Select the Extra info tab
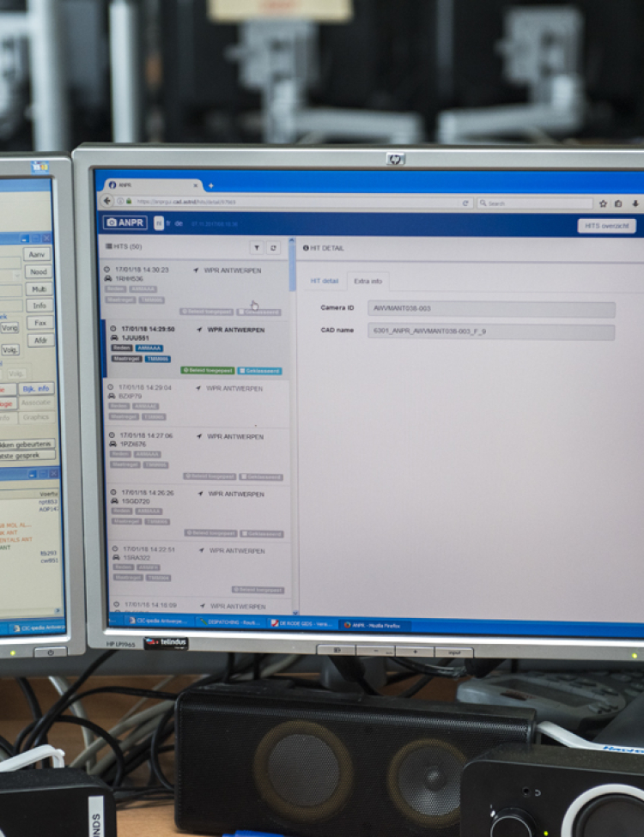This screenshot has width=644, height=837. pyautogui.click(x=368, y=281)
